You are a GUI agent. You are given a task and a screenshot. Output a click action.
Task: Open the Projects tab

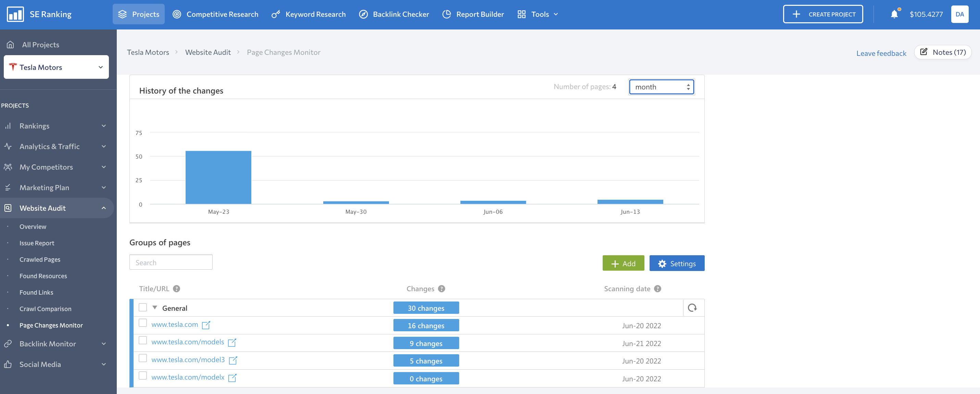[138, 14]
